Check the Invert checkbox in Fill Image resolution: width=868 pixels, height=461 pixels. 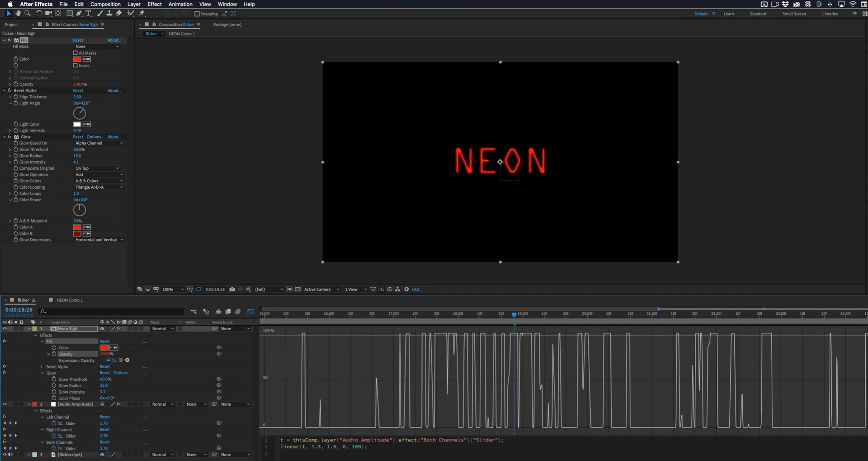75,66
